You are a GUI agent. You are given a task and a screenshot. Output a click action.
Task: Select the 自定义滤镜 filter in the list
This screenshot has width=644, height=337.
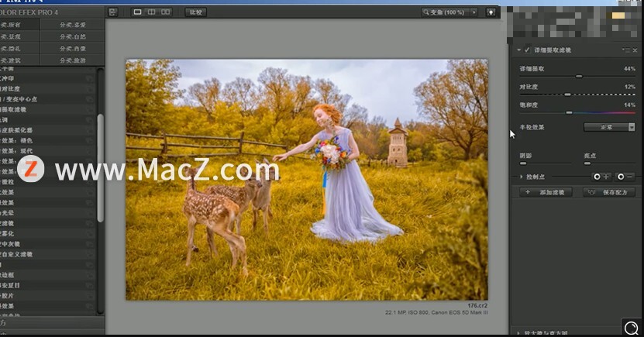(x=47, y=255)
